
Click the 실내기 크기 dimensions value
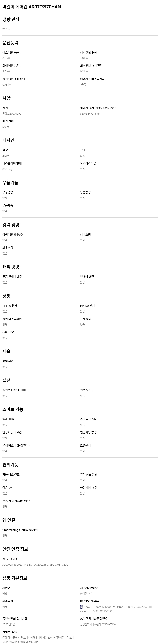(90, 114)
